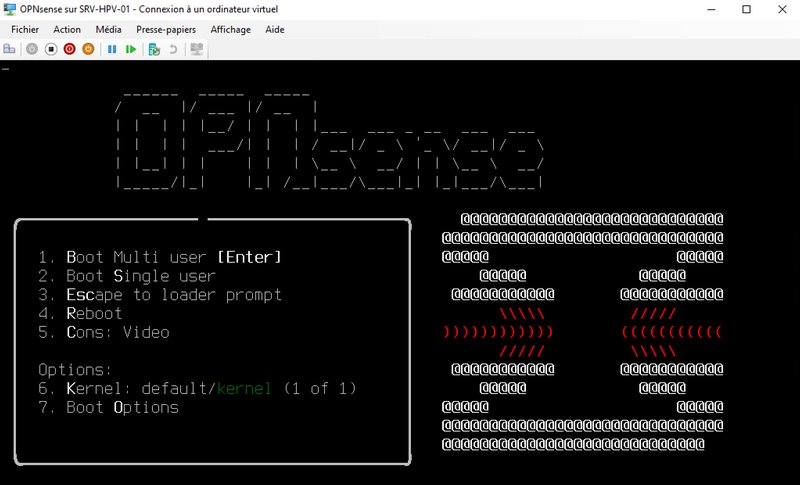Open the Presse-papiers menu
This screenshot has width=800, height=485.
[x=166, y=30]
